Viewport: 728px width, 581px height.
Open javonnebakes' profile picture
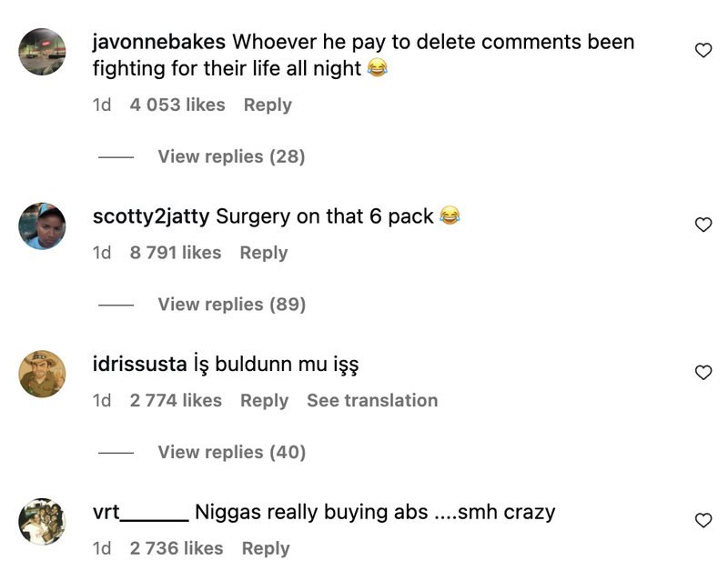tap(42, 52)
